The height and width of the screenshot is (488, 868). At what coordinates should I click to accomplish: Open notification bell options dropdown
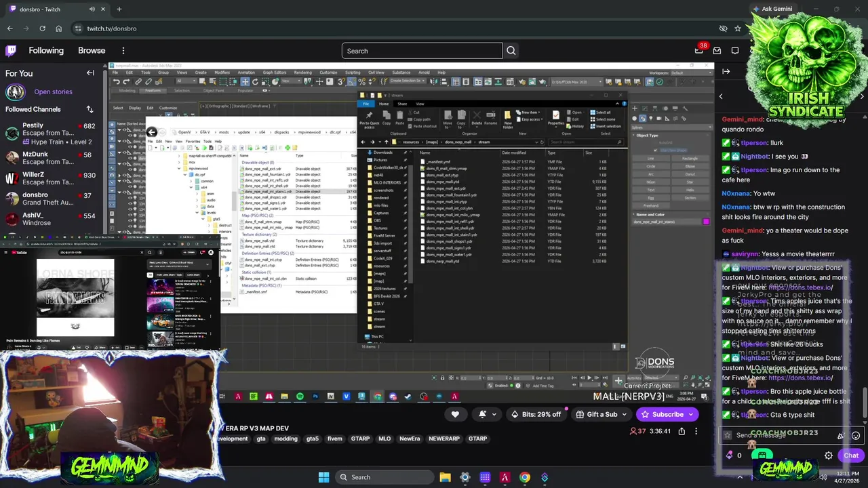pos(494,414)
